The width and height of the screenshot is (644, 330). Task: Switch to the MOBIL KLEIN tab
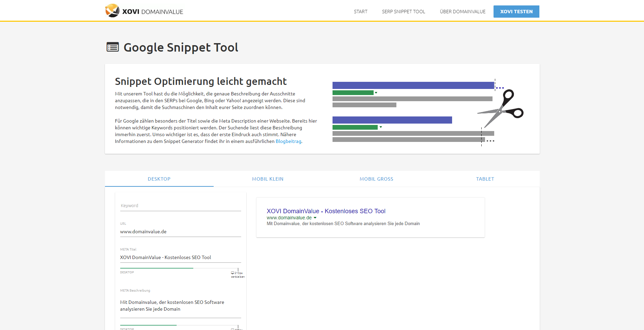pos(268,179)
